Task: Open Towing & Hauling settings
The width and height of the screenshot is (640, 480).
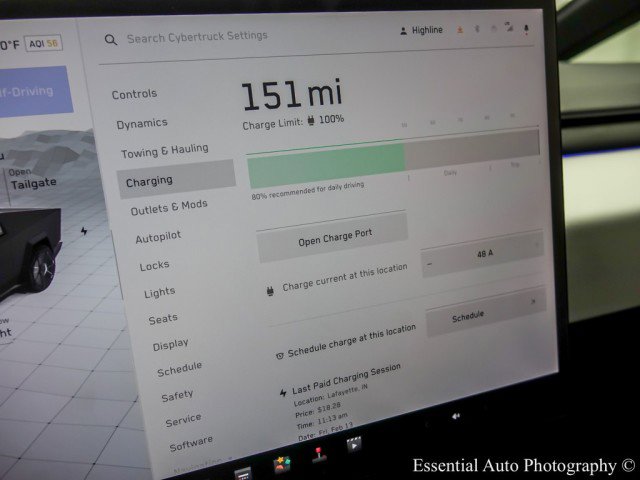Action: coord(164,151)
